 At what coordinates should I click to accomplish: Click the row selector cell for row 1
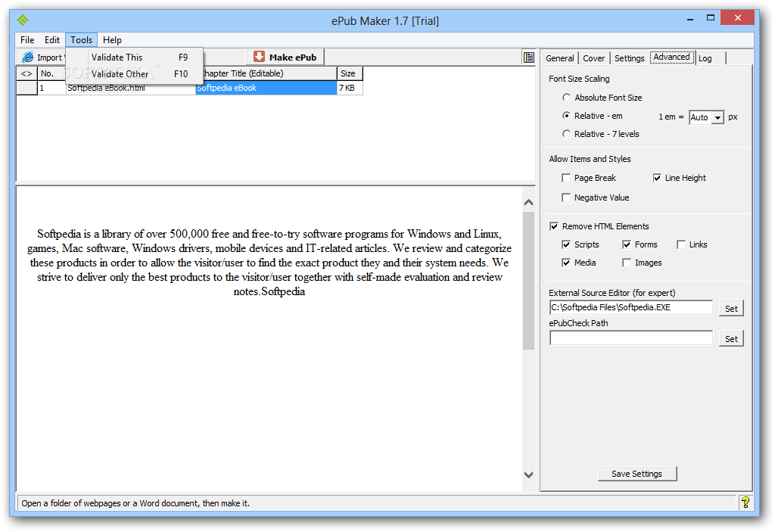(26, 88)
